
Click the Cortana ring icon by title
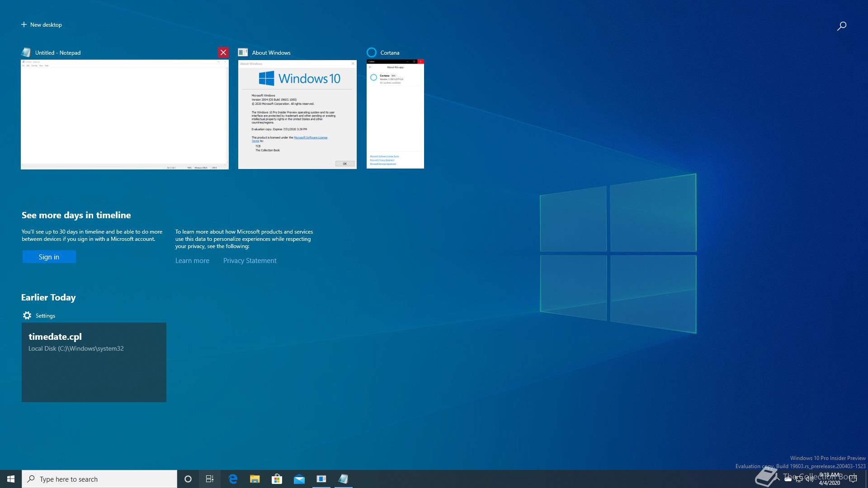point(372,52)
